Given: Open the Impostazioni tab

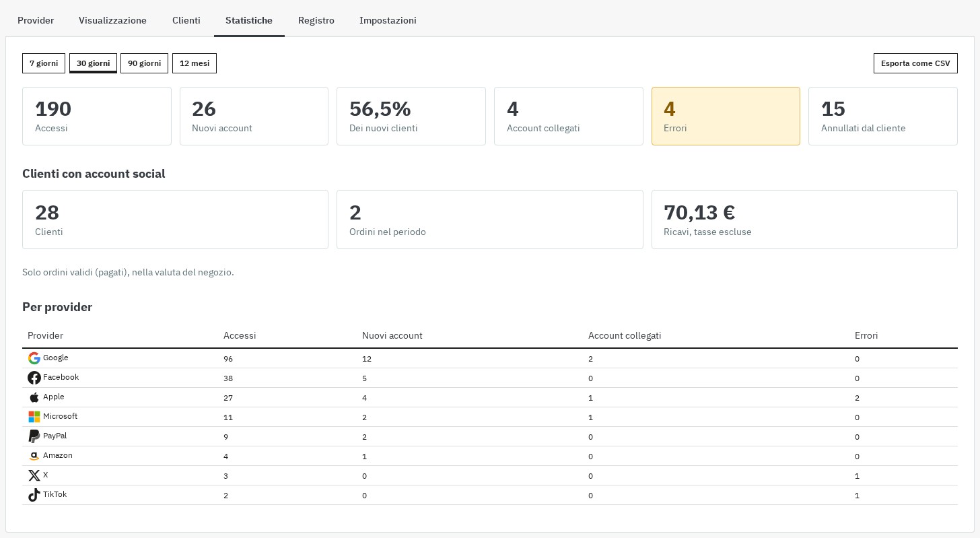Looking at the screenshot, I should tap(388, 20).
